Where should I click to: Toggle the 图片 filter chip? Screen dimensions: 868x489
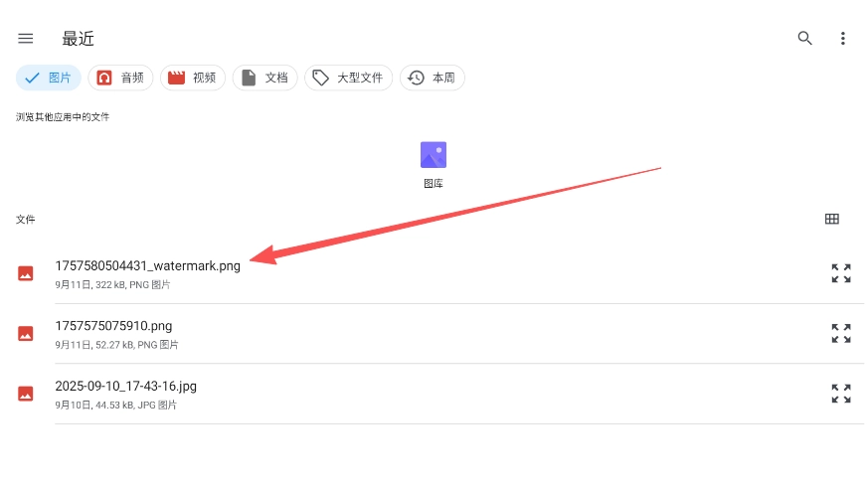49,78
